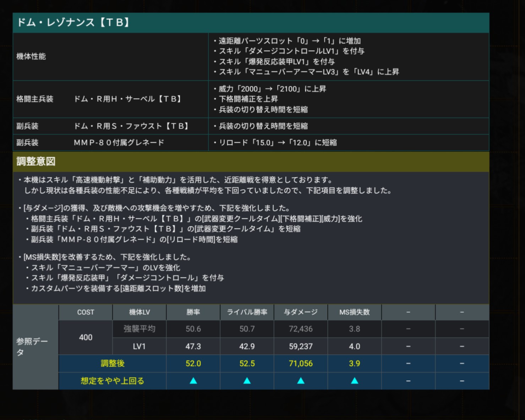Click the 与ダメージ column header
This screenshot has width=525, height=420.
[x=301, y=312]
